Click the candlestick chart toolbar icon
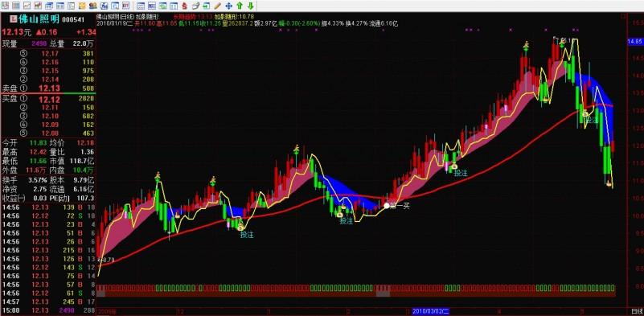644x316 pixels. point(38,6)
